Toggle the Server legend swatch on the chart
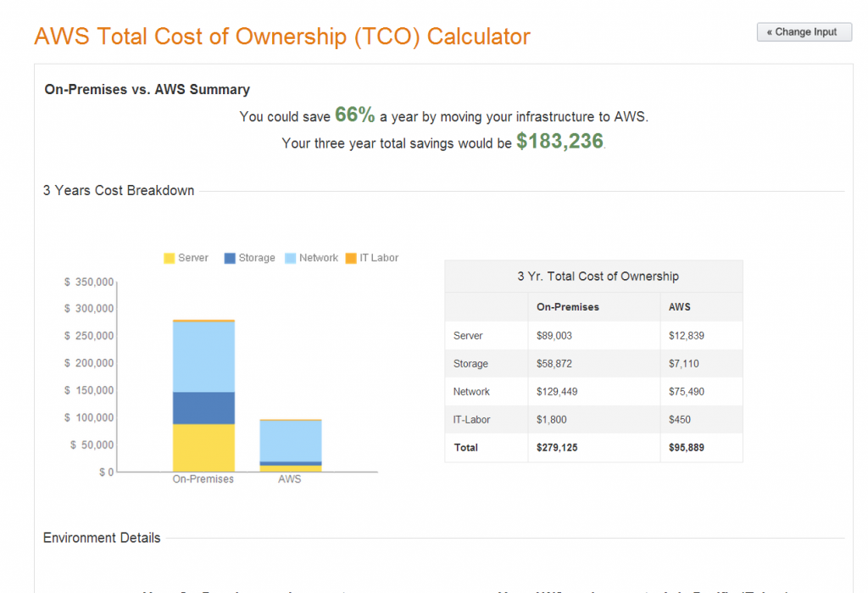The image size is (868, 593). point(170,257)
